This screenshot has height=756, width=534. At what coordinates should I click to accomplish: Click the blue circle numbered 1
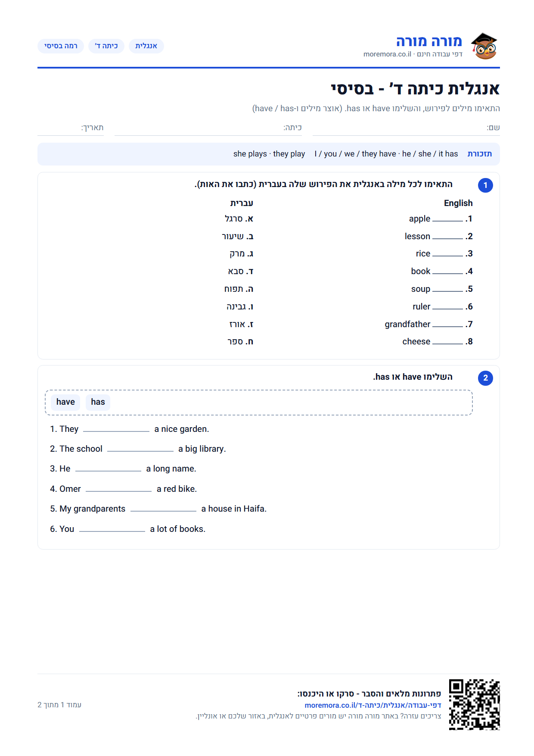(485, 185)
